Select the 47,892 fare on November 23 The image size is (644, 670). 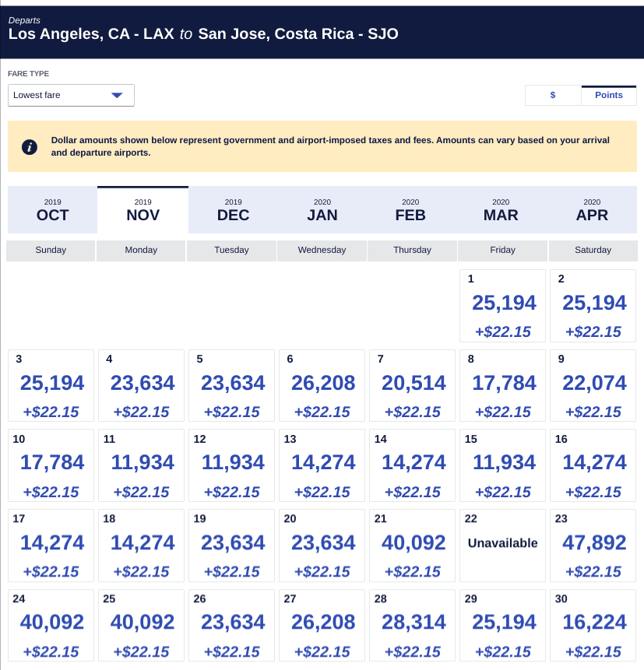coord(593,545)
